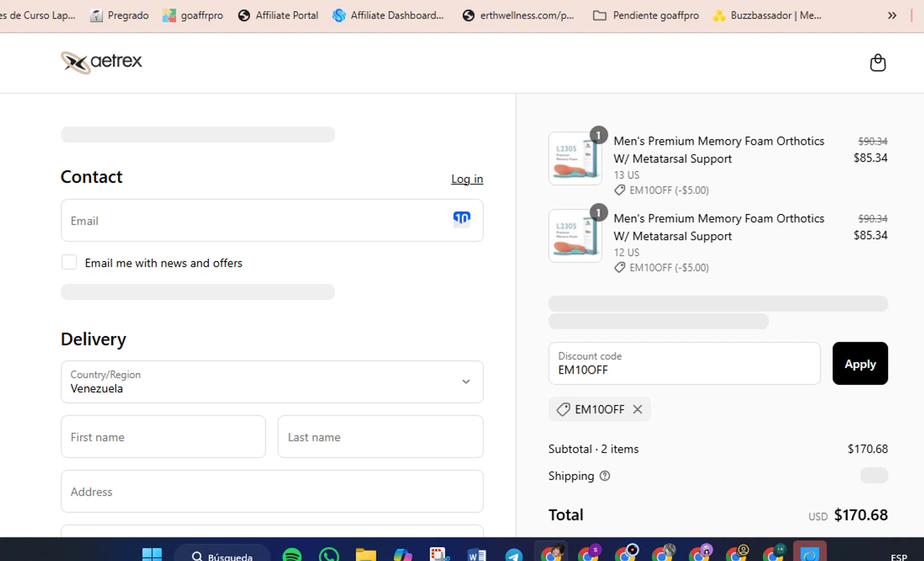The image size is (924, 561).
Task: Click the Delivery heading
Action: click(x=93, y=339)
